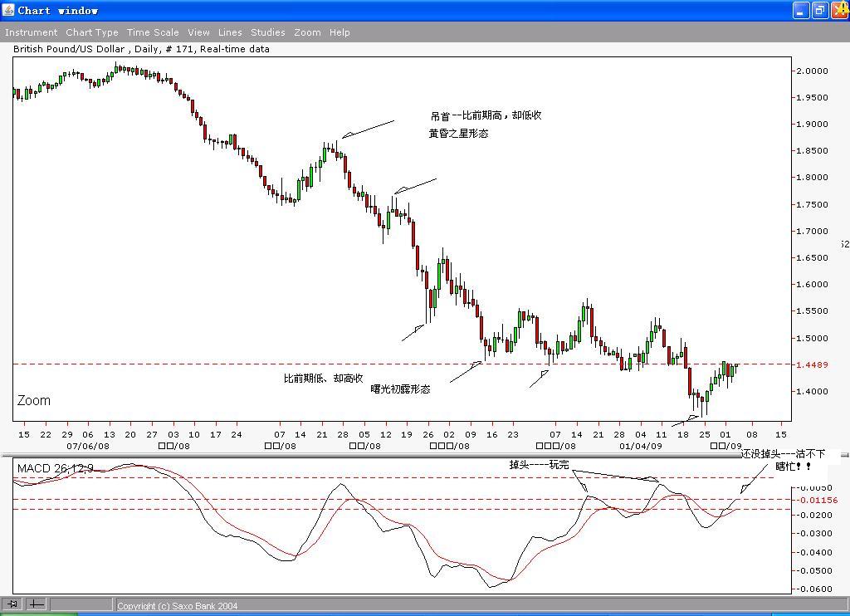Open the Zoom menu in the menu bar
Viewport: 850px width, 616px height.
tap(307, 32)
